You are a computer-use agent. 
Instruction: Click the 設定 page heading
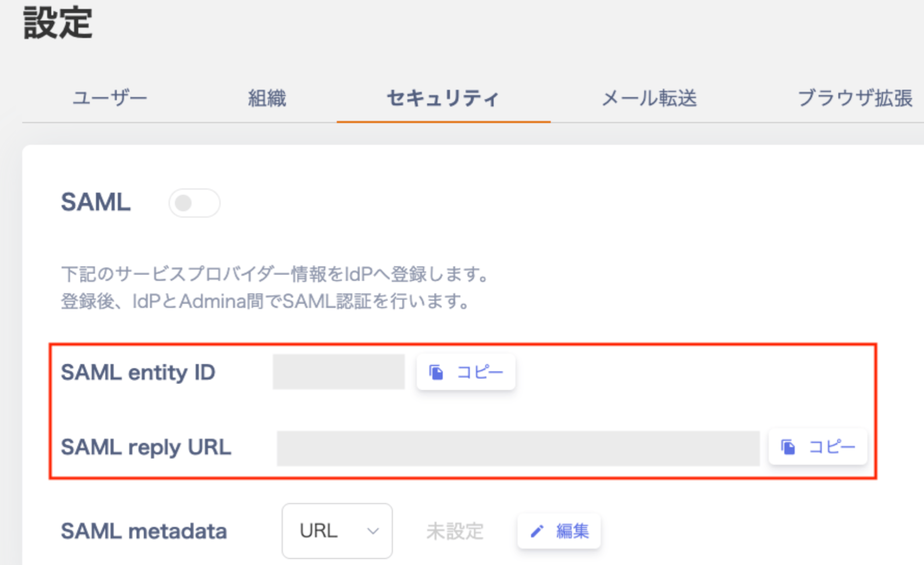tap(58, 23)
